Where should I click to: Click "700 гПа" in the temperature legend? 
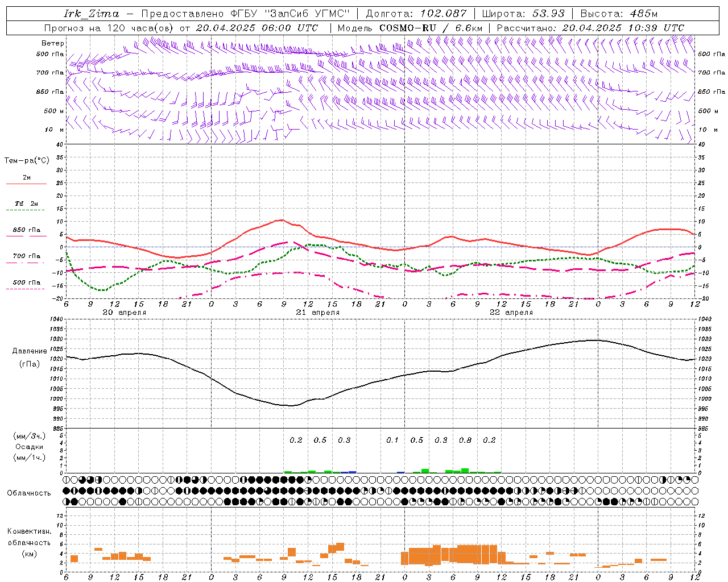point(26,256)
